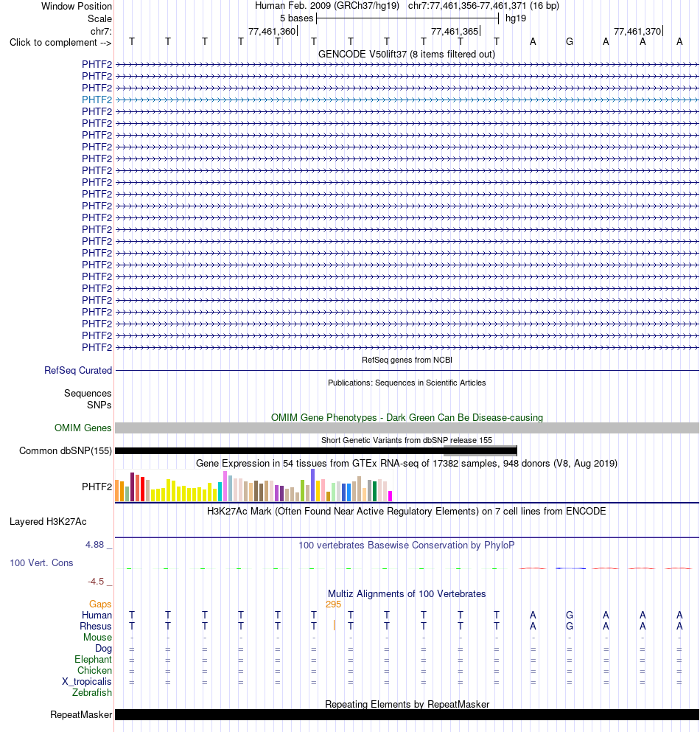Select the Elephant alignment row label
The width and height of the screenshot is (700, 732).
tap(93, 659)
